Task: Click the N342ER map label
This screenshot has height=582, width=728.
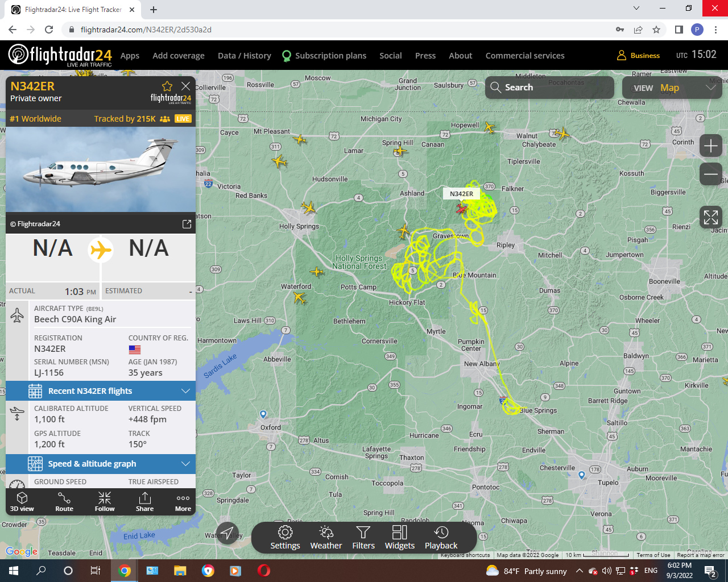Action: [x=461, y=194]
